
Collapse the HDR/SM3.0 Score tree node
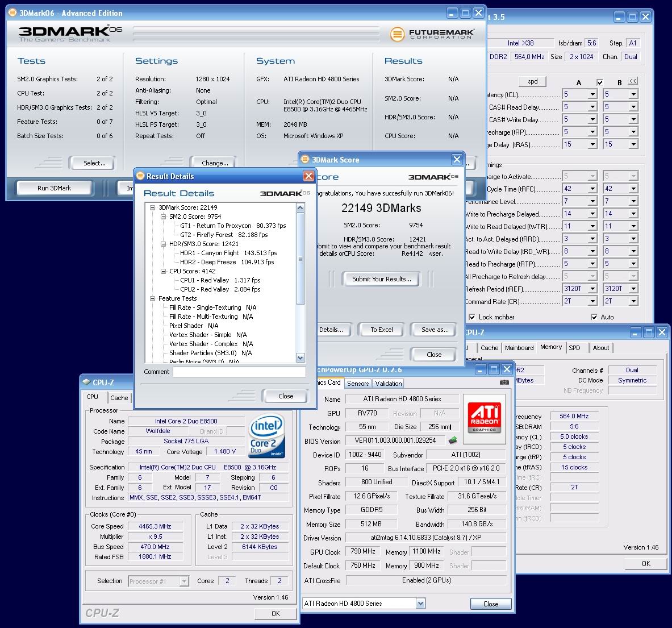[163, 244]
